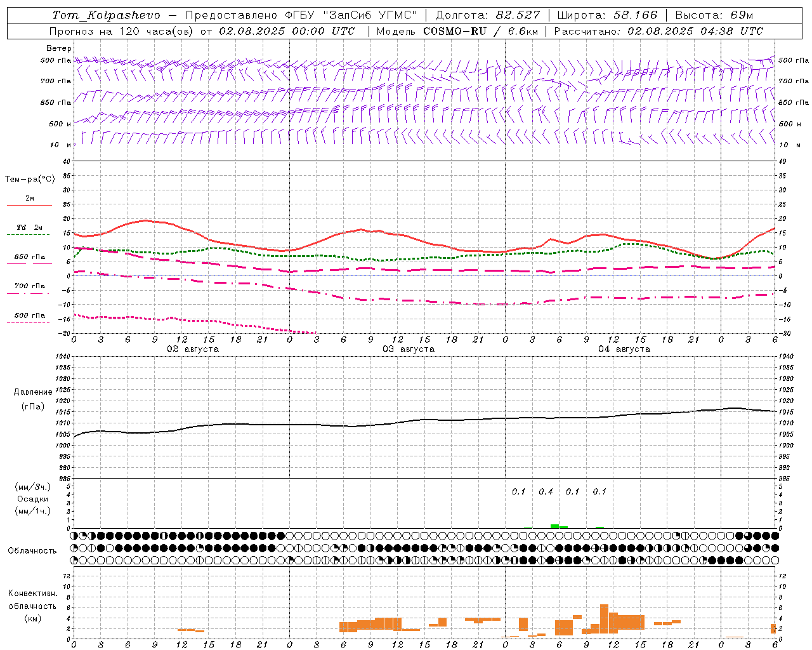This screenshot has width=812, height=650.
Task: Click the tallest green precipitation bar
Action: (554, 526)
